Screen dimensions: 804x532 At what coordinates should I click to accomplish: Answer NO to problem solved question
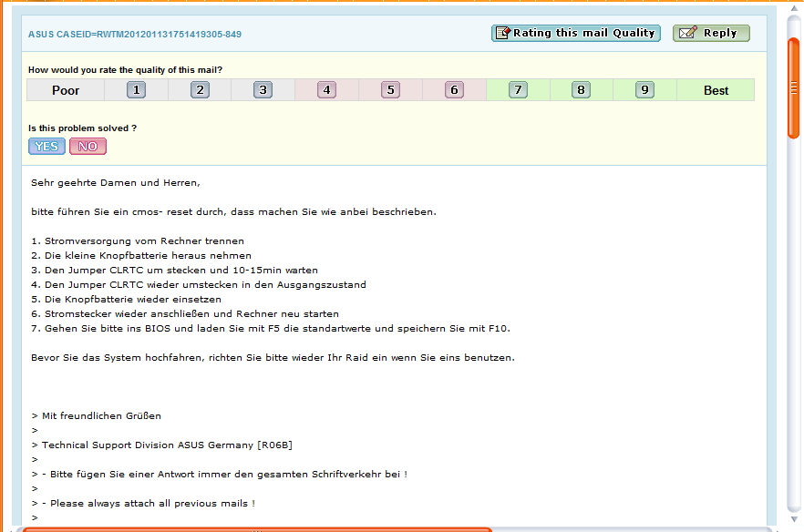(x=88, y=146)
